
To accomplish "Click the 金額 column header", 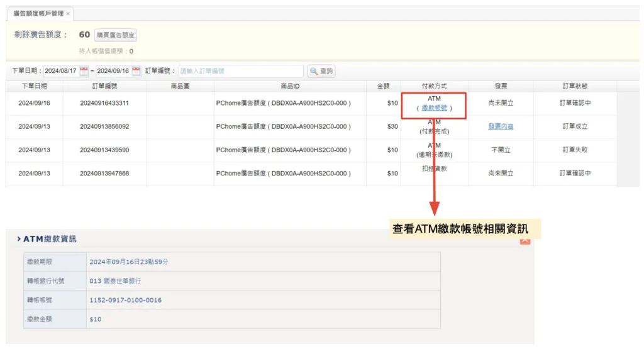I will coord(383,86).
